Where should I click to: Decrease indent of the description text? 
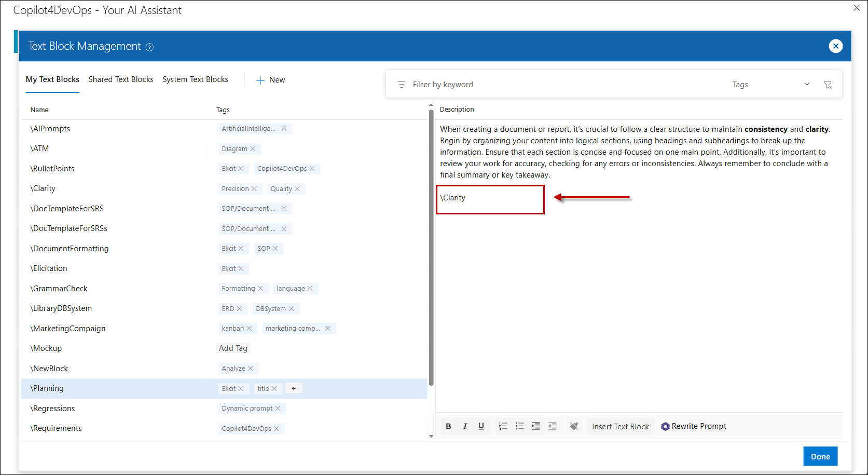tap(552, 426)
